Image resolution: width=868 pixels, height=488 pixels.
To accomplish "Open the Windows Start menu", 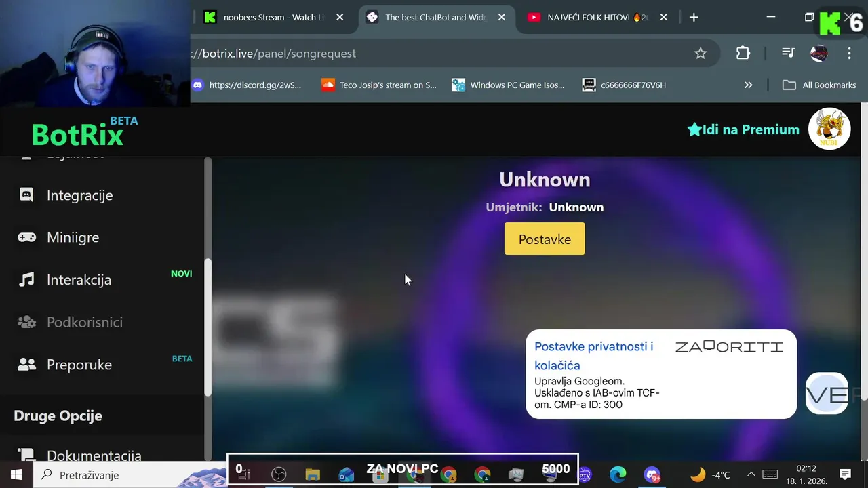I will pyautogui.click(x=16, y=474).
